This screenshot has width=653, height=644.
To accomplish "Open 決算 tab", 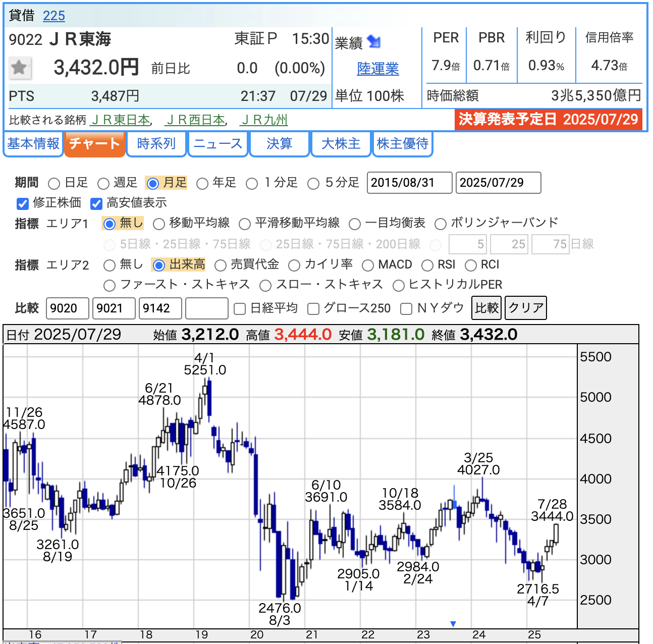I will coord(280,144).
